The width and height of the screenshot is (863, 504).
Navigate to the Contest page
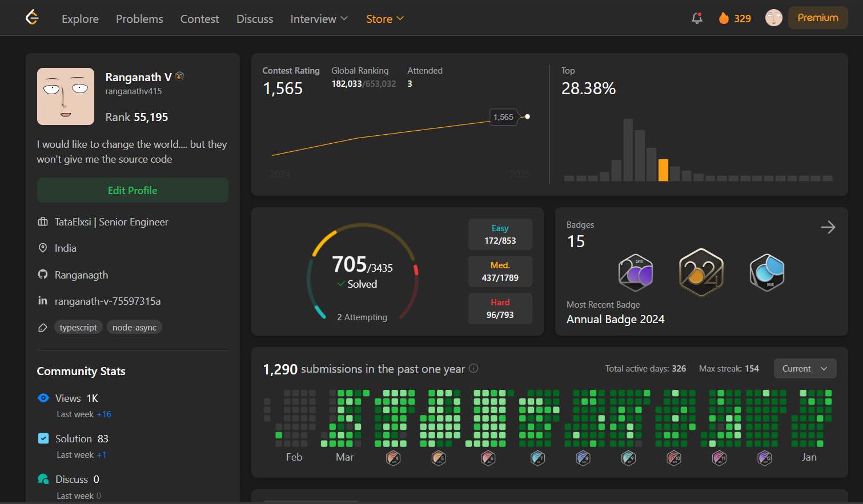click(x=200, y=19)
